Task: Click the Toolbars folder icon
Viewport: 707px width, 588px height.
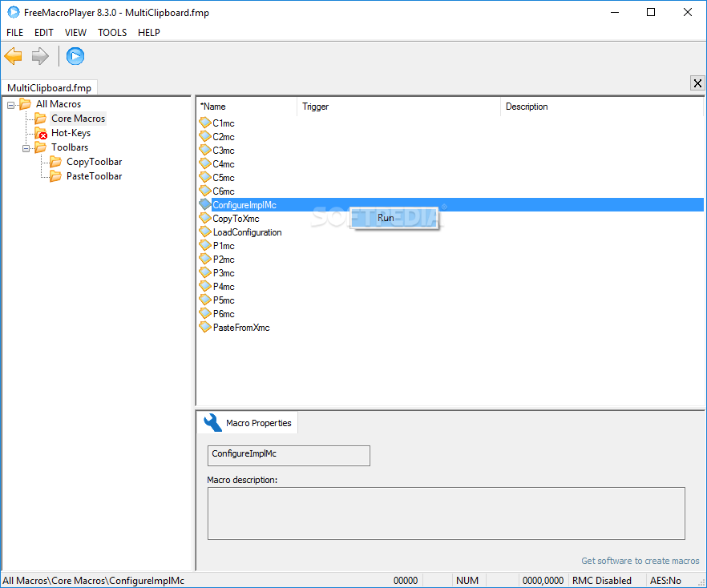Action: [41, 147]
